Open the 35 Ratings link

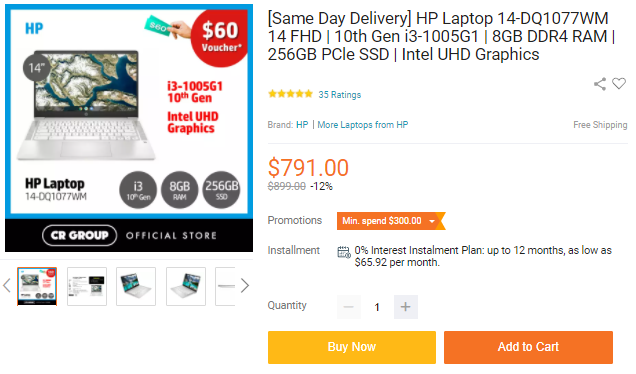tap(339, 95)
